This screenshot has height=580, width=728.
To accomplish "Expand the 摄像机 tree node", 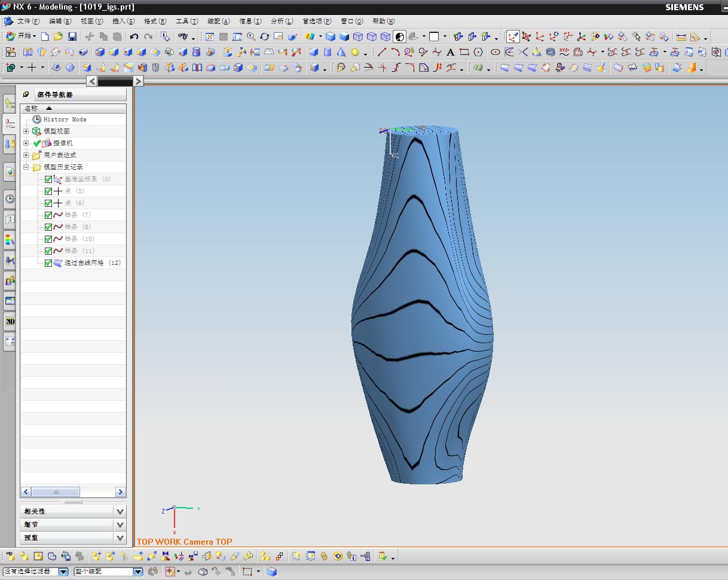I will click(26, 143).
